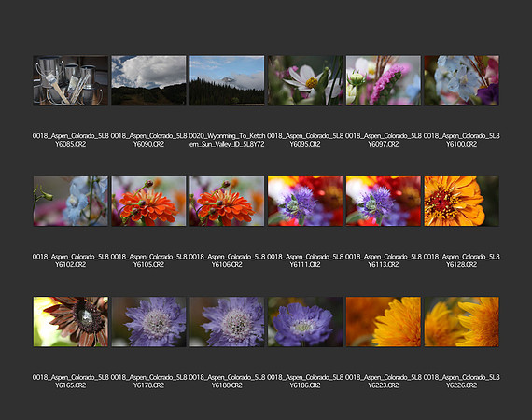Click the filename ending Y6128.CR2

point(461,260)
